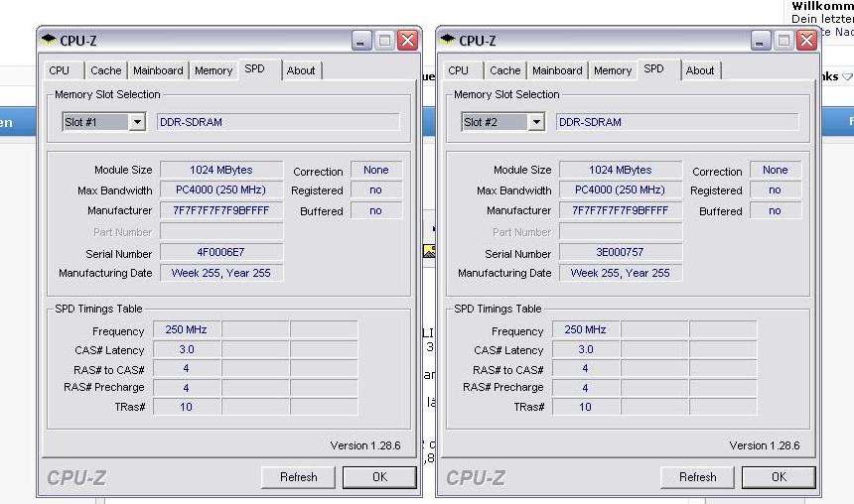Viewport: 854px width, 504px height.
Task: Click Version 1.28.6 text in right window
Action: 765,445
